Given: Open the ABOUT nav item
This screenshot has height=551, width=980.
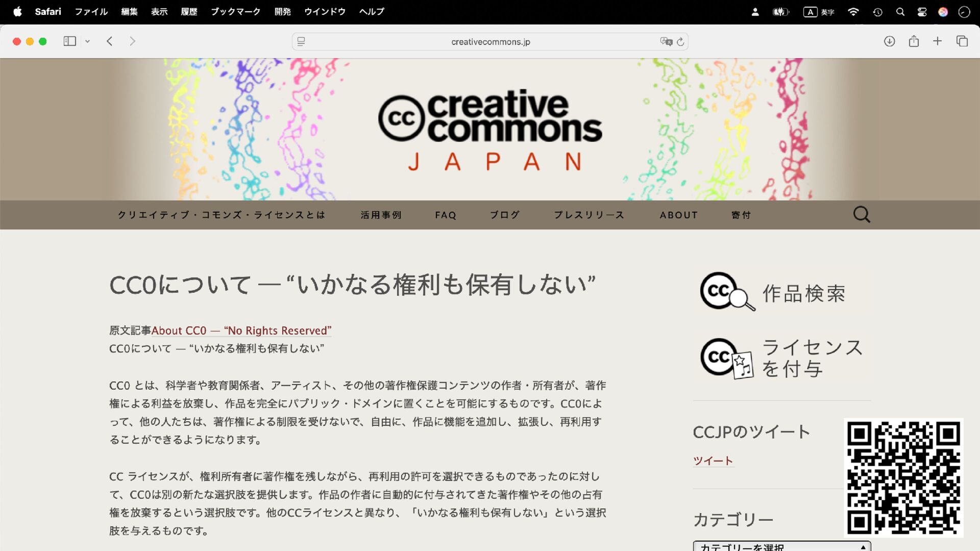Looking at the screenshot, I should 678,215.
